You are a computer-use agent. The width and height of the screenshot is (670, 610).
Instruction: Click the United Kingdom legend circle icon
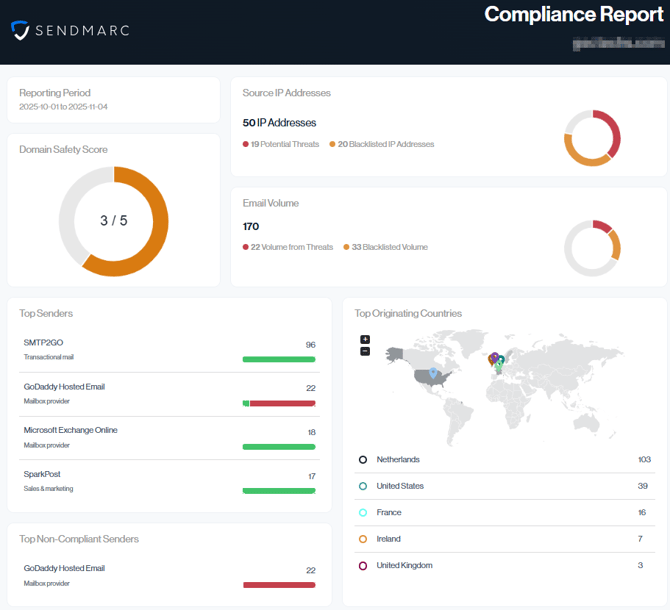pos(363,566)
